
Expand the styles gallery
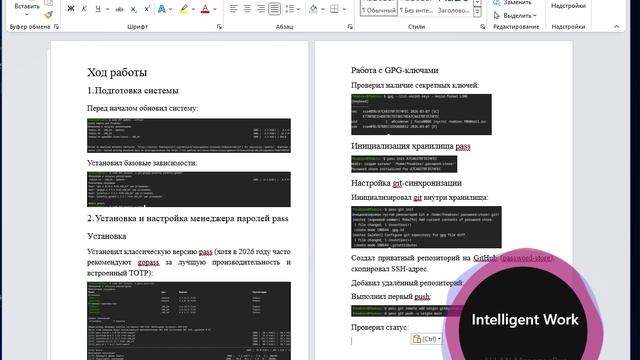pos(477,12)
